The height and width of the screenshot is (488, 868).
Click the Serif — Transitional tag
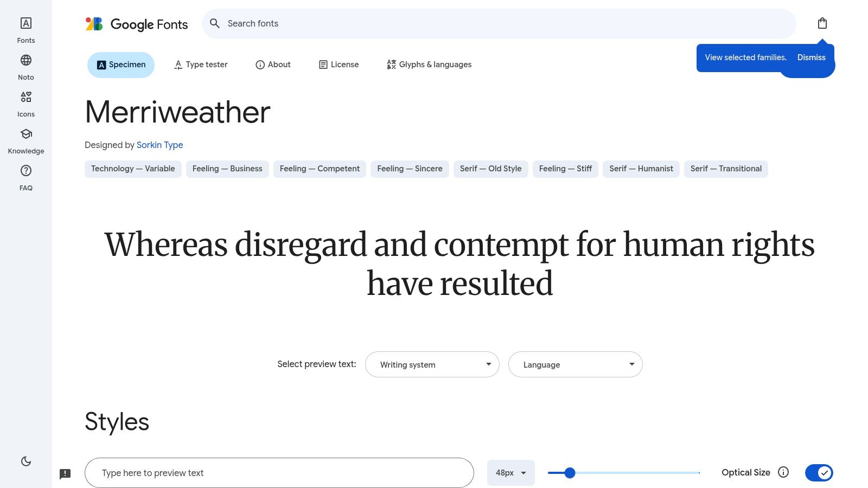click(726, 169)
